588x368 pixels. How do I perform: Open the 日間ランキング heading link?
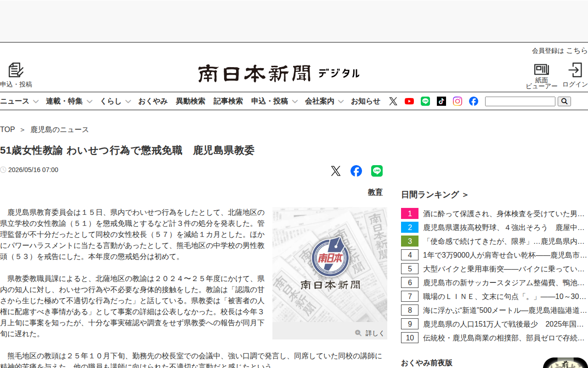point(435,195)
